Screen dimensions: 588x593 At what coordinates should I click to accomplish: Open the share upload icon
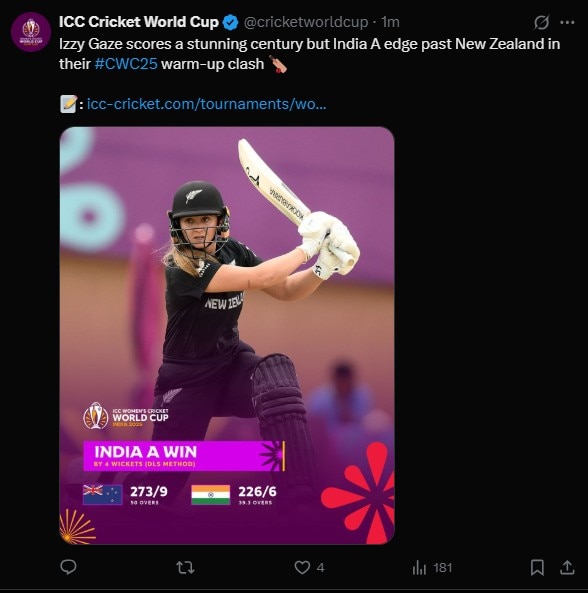point(567,567)
